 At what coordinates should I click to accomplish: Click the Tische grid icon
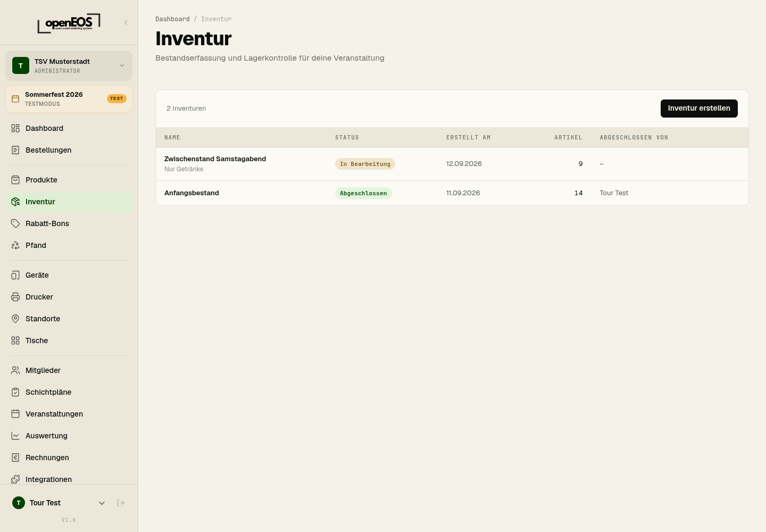point(15,340)
